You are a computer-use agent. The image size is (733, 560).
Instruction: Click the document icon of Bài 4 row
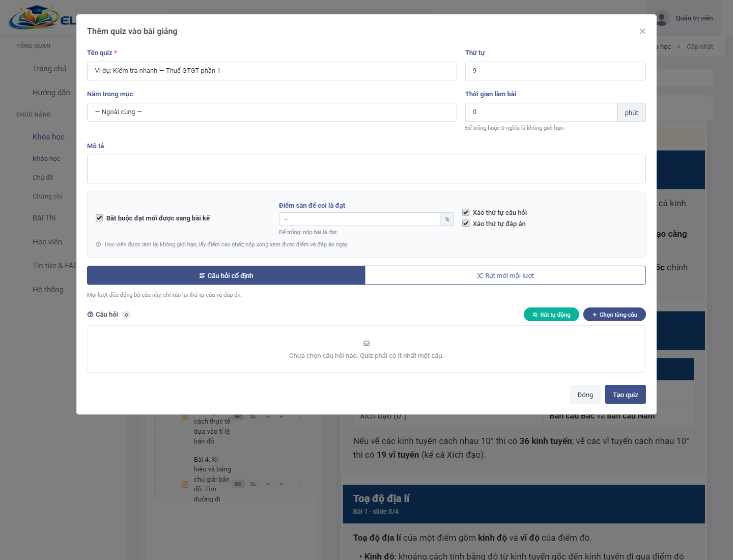pyautogui.click(x=185, y=484)
